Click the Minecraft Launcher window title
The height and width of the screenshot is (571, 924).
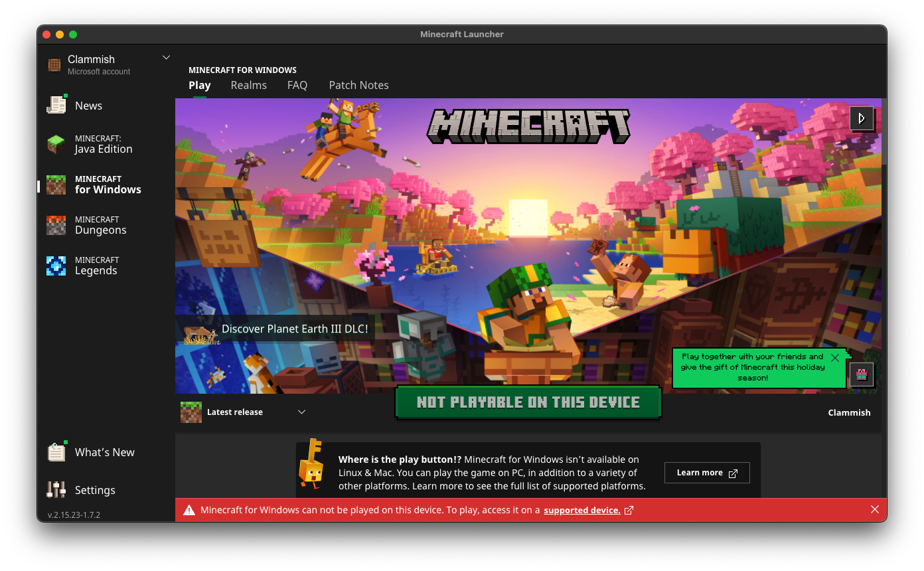(462, 35)
